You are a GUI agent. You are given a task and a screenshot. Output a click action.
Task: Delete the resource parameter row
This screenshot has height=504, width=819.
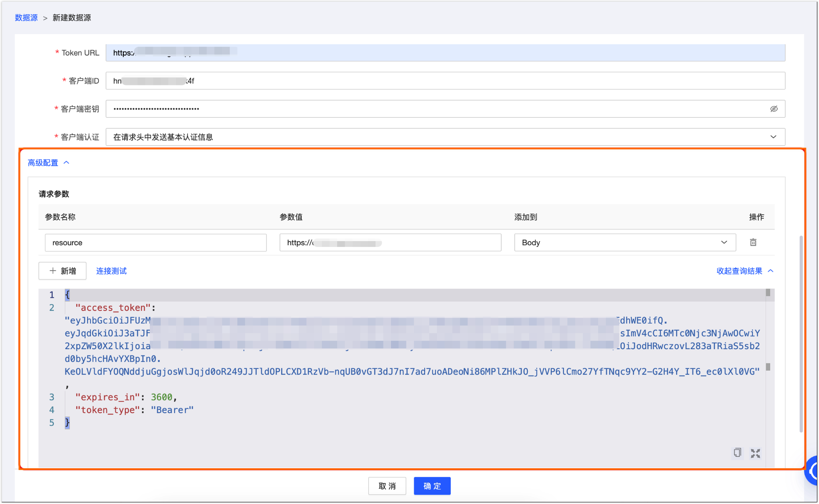753,242
